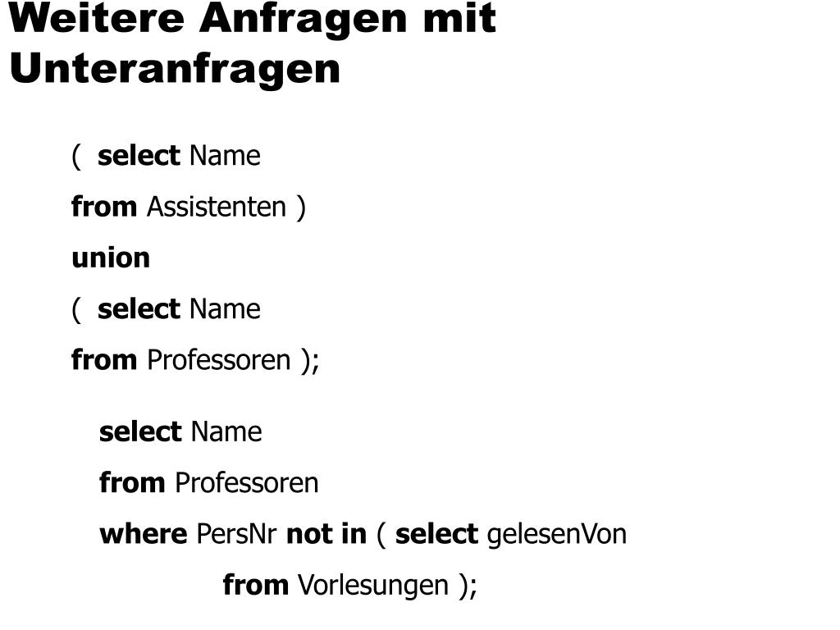Click the "select" keyword before gelesenVon
Viewport: 840px width, 630px height.
pyautogui.click(x=436, y=534)
